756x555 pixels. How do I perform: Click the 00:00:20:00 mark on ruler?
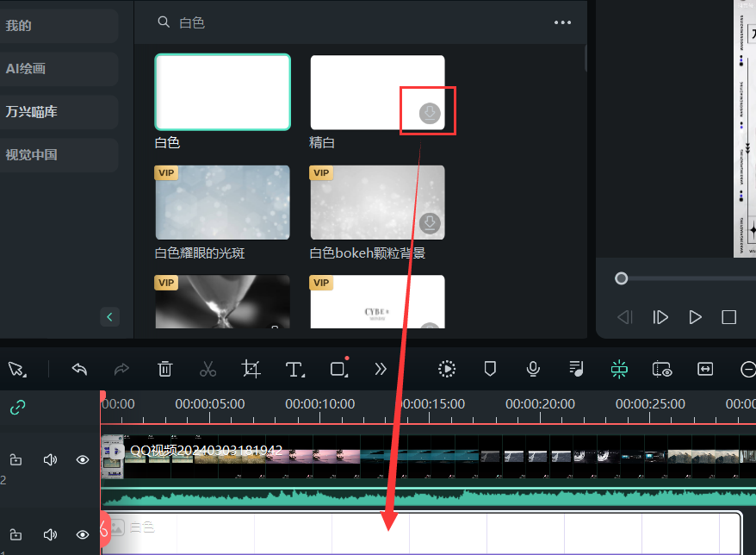coord(540,404)
